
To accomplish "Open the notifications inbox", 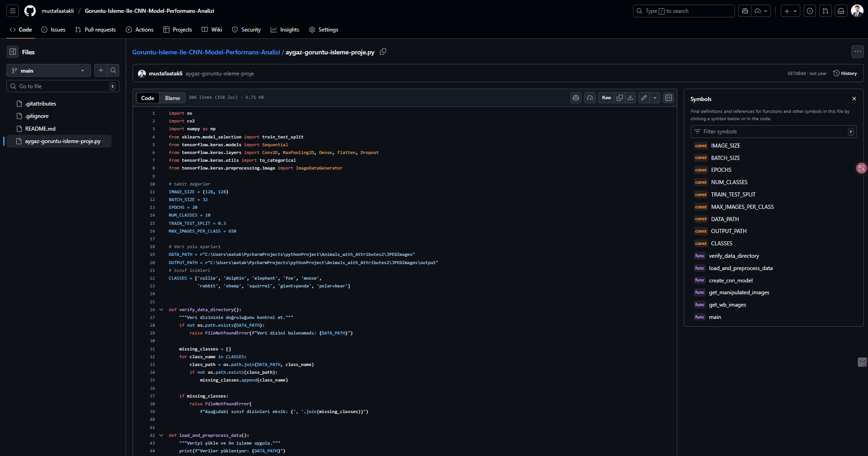I will (x=841, y=11).
